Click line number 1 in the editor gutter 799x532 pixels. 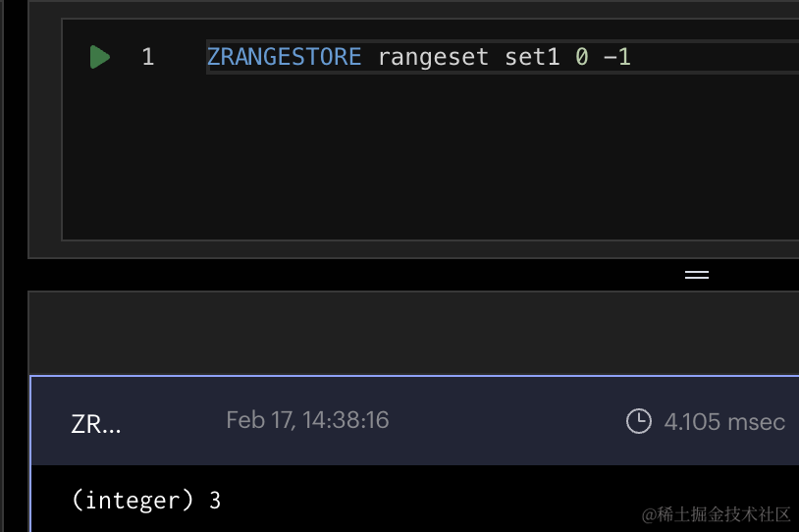tap(148, 57)
